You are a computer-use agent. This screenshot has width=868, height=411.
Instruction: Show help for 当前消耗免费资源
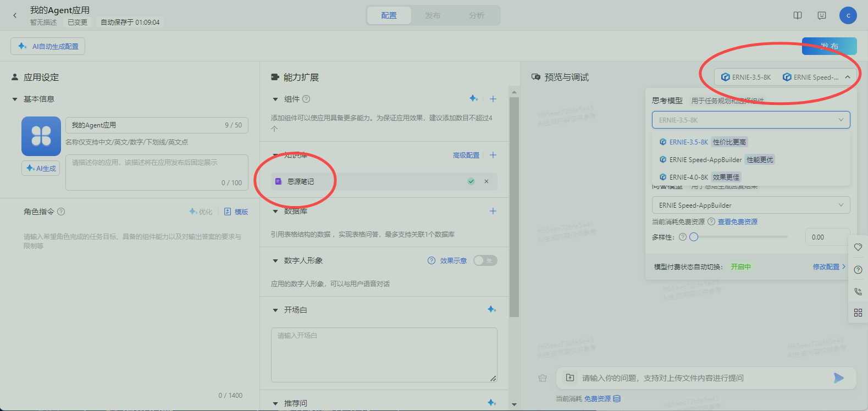711,222
